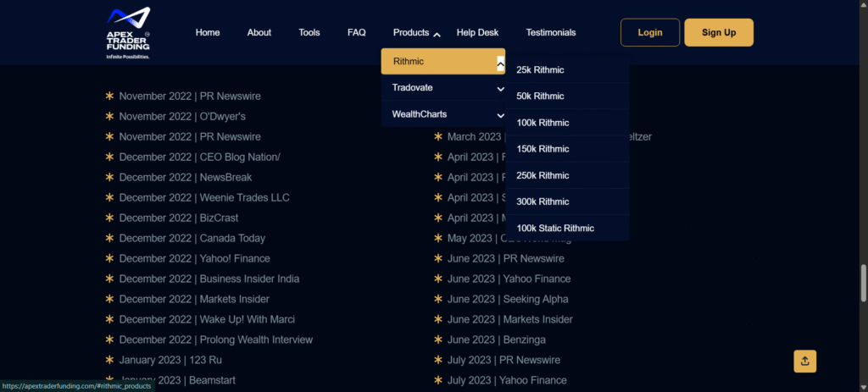Open January 2023 123 Ru link

(170, 360)
